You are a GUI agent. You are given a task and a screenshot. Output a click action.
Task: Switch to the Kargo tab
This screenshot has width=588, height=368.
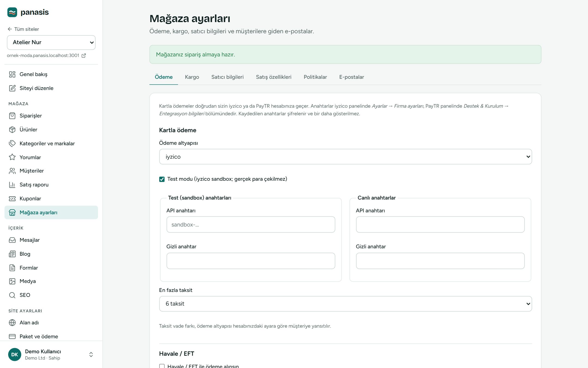tap(192, 77)
